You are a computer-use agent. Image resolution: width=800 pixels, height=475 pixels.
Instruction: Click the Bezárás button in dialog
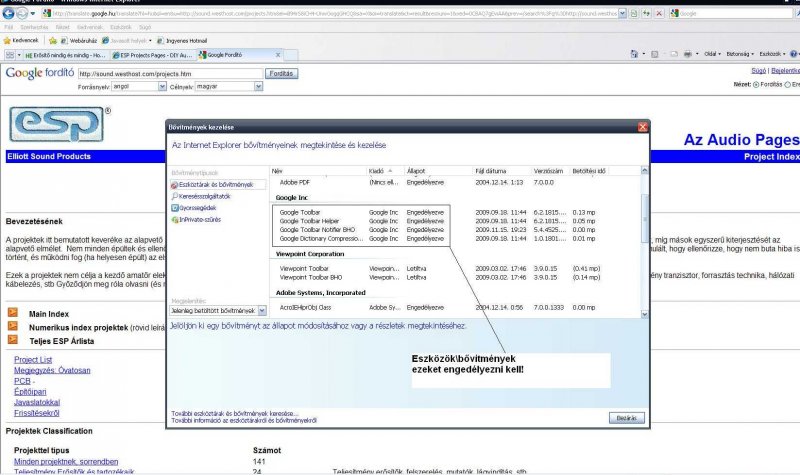[x=627, y=418]
